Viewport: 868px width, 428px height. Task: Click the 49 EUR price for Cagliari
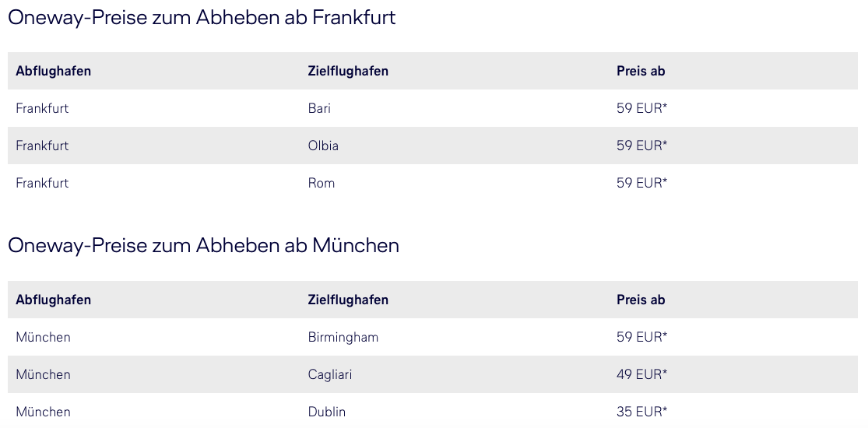[x=642, y=375]
